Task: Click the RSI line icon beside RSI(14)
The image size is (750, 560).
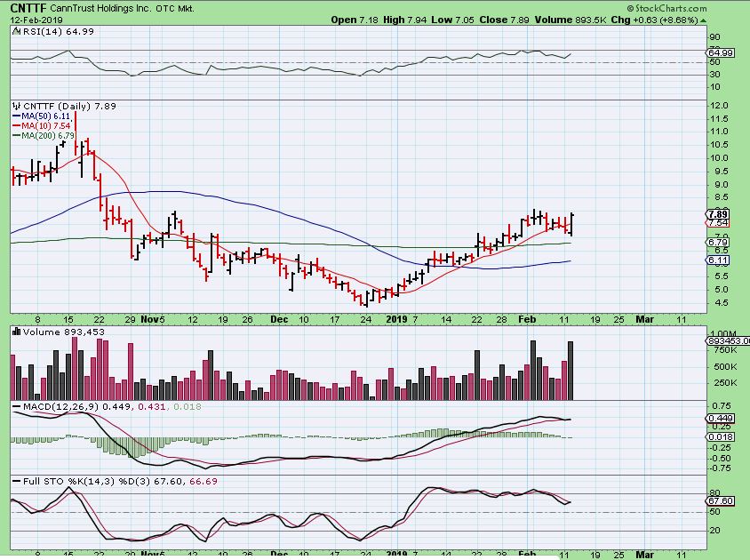Action: click(17, 31)
